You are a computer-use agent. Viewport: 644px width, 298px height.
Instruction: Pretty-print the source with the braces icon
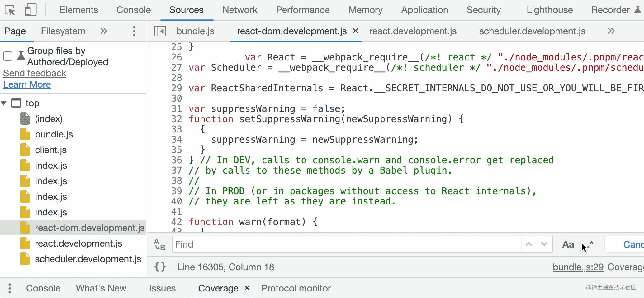click(x=160, y=267)
